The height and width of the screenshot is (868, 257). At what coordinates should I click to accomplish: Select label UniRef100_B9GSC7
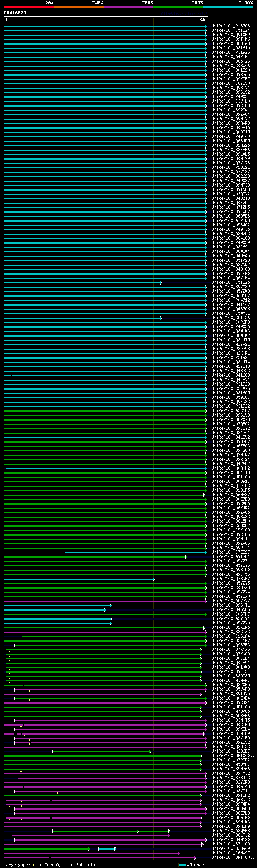pos(230,441)
